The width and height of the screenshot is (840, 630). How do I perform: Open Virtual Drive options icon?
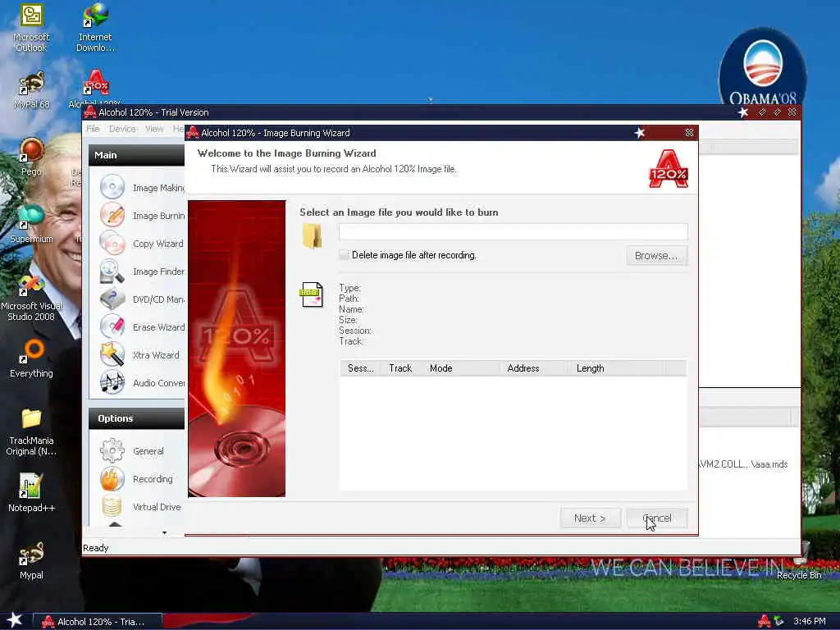coord(112,507)
